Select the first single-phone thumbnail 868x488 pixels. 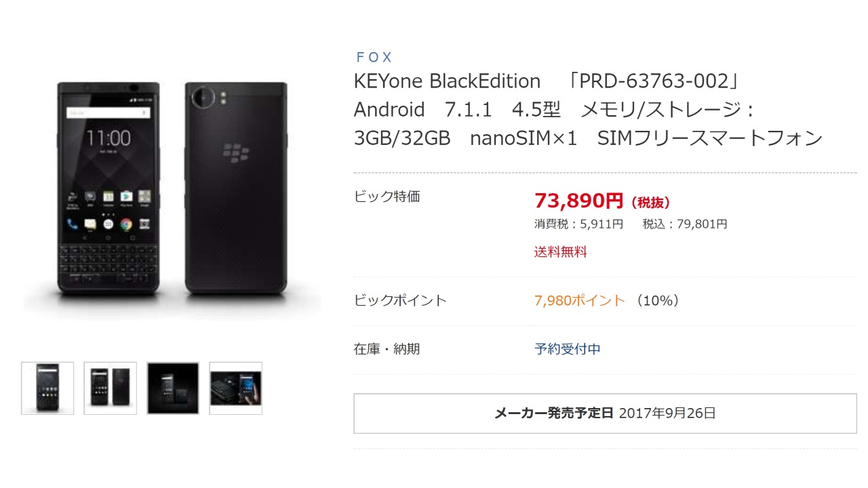point(47,388)
